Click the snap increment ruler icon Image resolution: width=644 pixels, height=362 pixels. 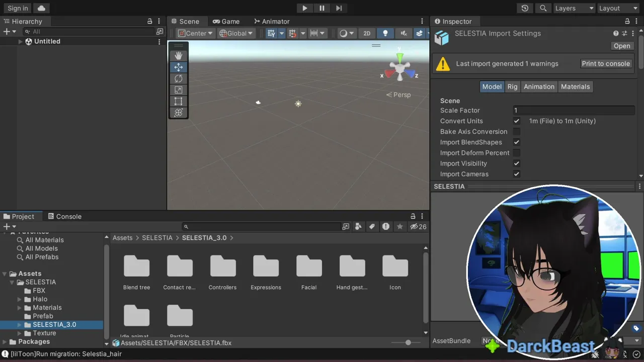tap(314, 34)
